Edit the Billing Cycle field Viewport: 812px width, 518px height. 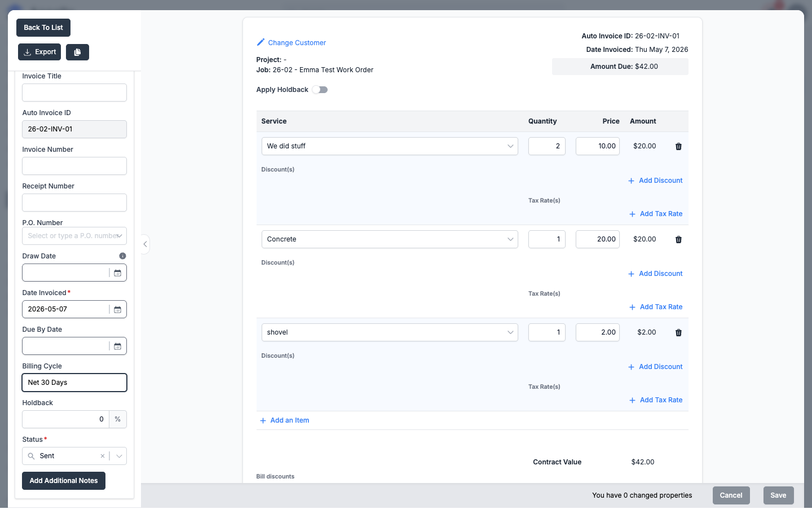point(74,383)
